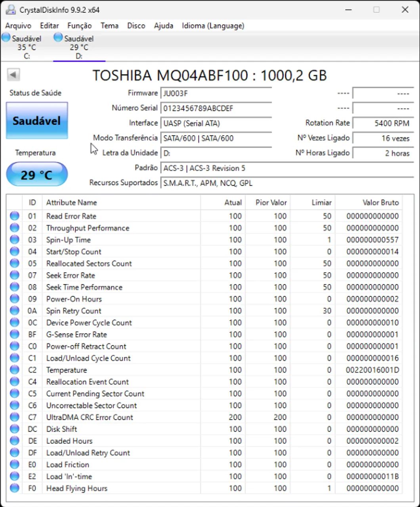The height and width of the screenshot is (507, 420).
Task: Click status orb of Start/Stop Count row
Action: tap(15, 252)
